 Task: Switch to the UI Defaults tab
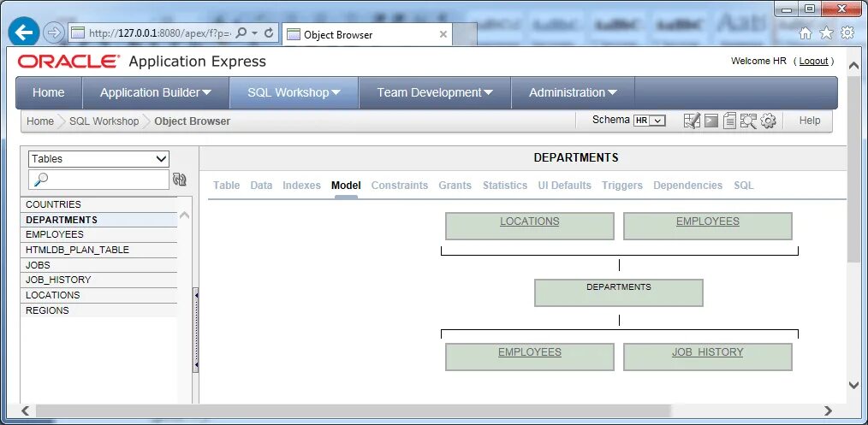pyautogui.click(x=565, y=186)
